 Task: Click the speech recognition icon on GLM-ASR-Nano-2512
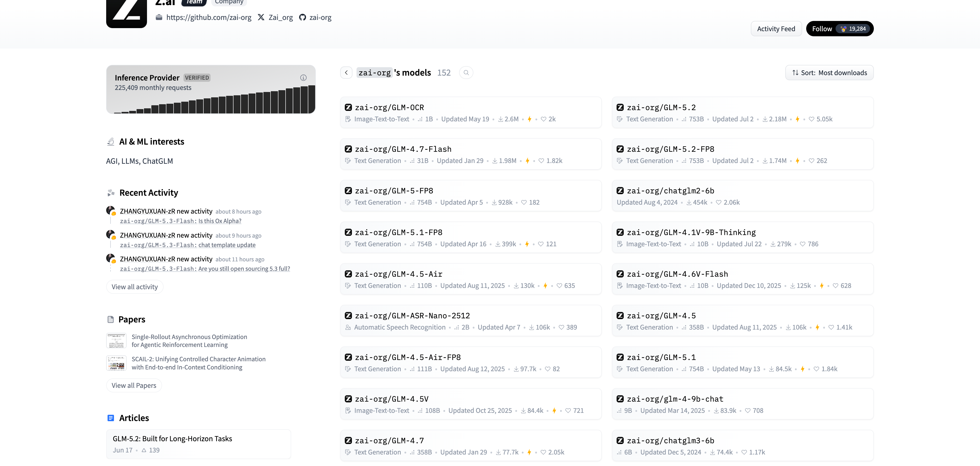click(x=348, y=328)
